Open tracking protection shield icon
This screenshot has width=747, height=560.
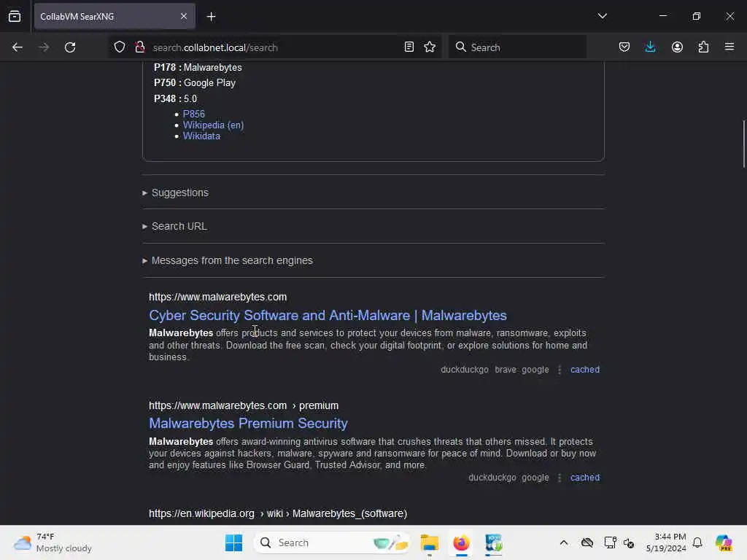click(120, 47)
